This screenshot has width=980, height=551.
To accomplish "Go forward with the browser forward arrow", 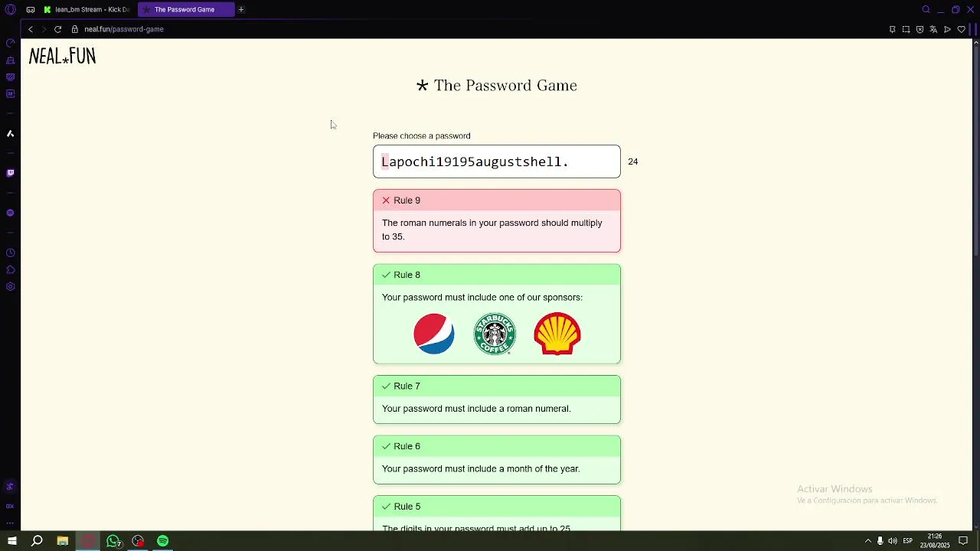I will pos(44,29).
